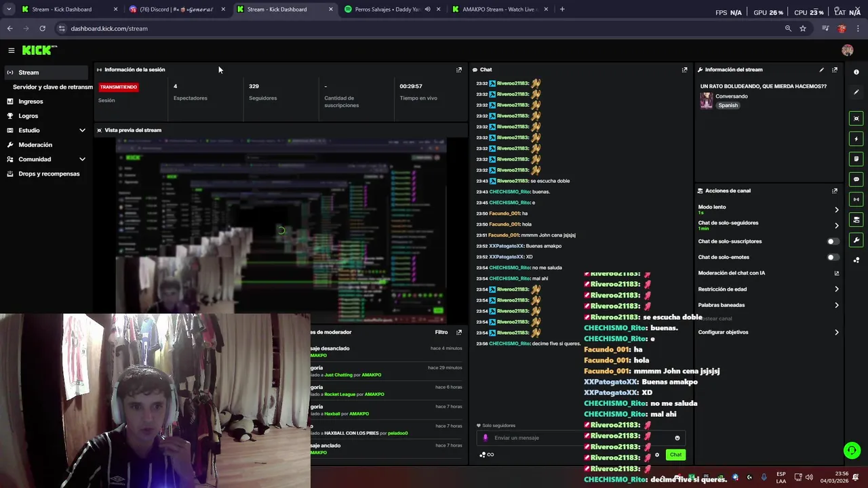Screen dimensions: 868x488
Task: Focus the Enviar un mensaje chat input
Action: click(x=580, y=438)
